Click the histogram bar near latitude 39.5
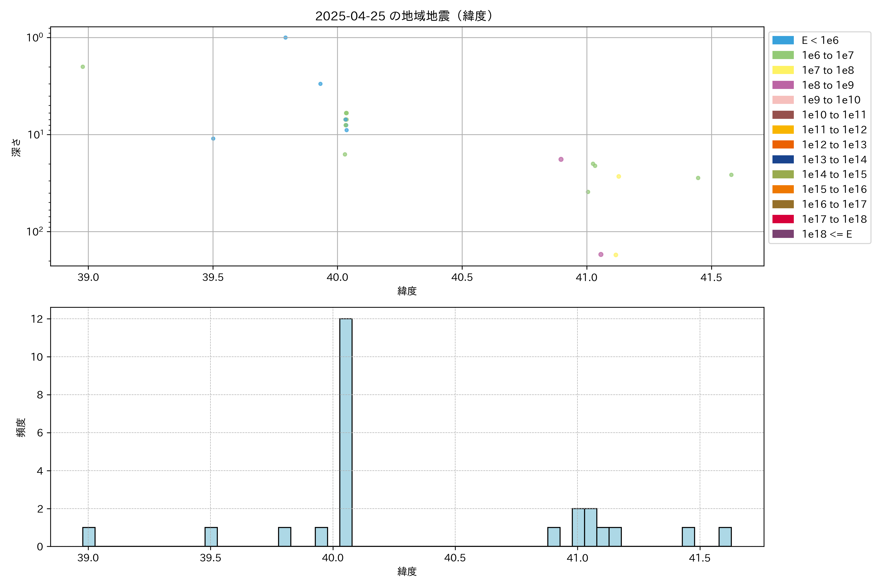This screenshot has width=882, height=588. pos(211,537)
